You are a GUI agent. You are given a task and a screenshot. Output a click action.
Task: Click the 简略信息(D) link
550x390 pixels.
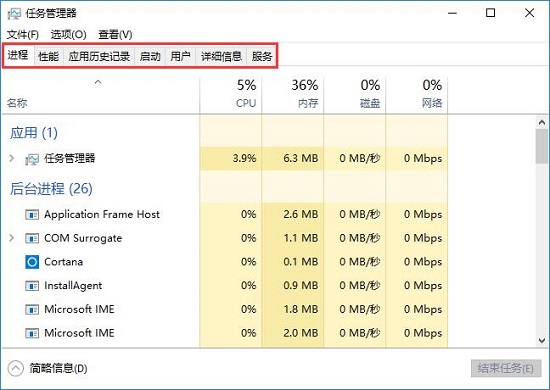58,368
